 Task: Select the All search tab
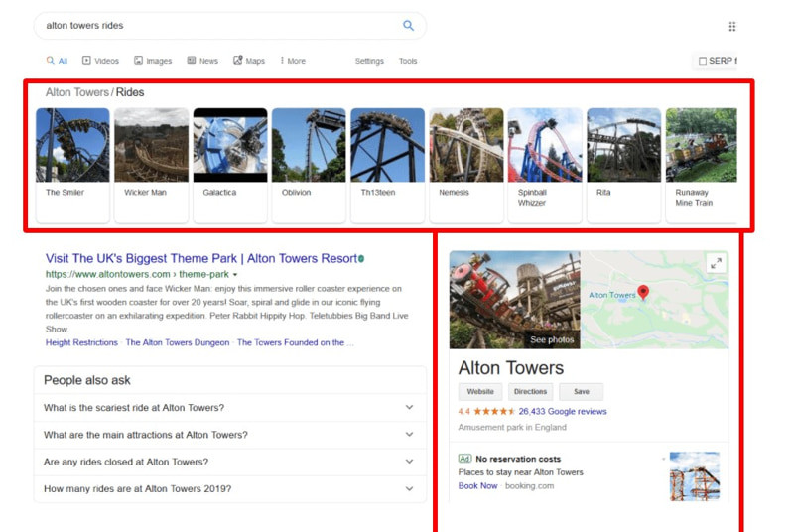pos(57,61)
